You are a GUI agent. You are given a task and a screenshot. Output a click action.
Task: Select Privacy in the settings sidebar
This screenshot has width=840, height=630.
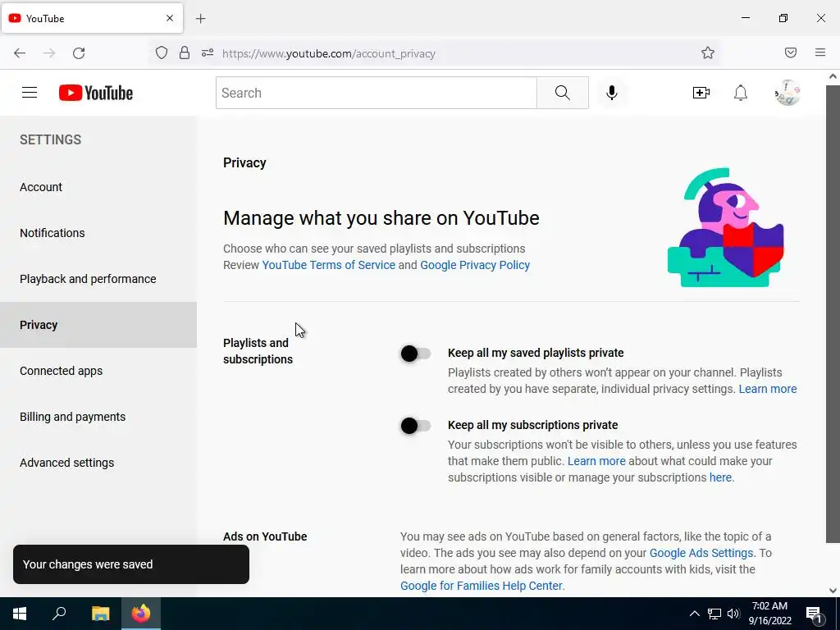pyautogui.click(x=98, y=325)
